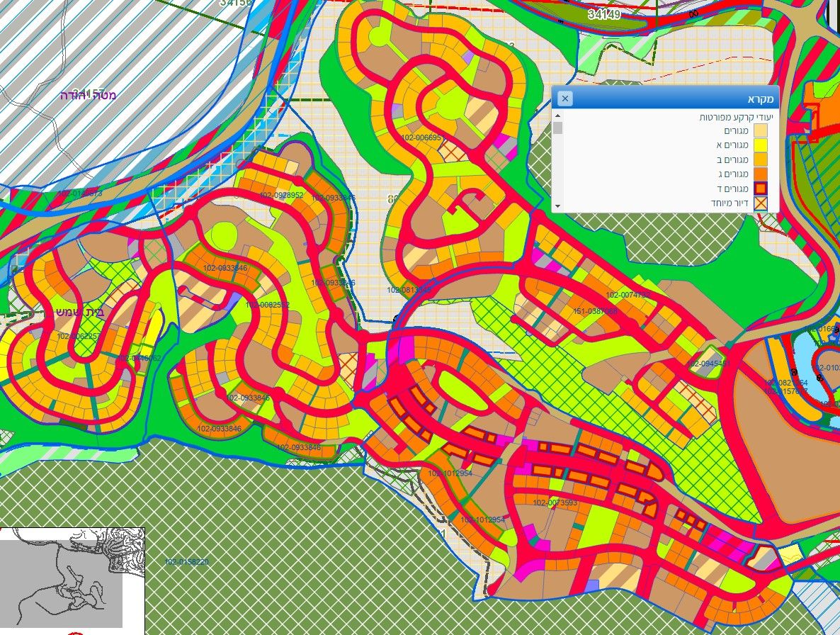This screenshot has height=635, width=840.
Task: Click the מגורים ד legend label
Action: [732, 189]
